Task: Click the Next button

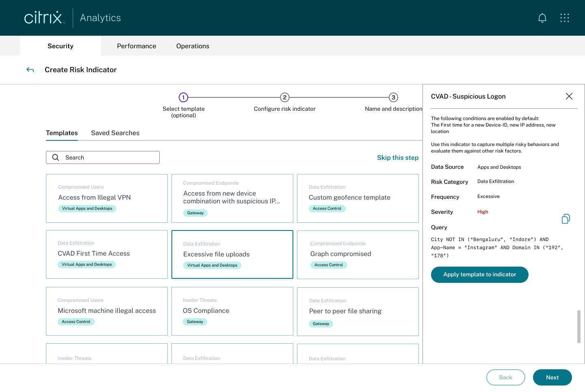Action: click(552, 377)
